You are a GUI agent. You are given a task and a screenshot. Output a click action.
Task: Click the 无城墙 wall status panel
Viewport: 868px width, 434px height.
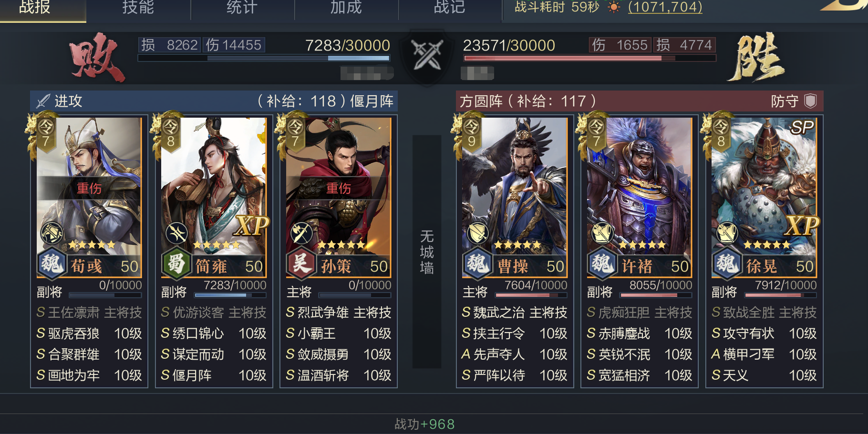(427, 252)
